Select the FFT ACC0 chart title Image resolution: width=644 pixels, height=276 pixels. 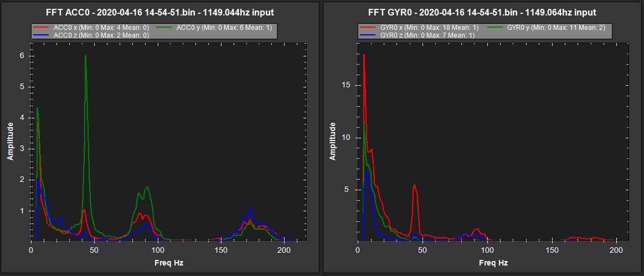click(x=160, y=13)
